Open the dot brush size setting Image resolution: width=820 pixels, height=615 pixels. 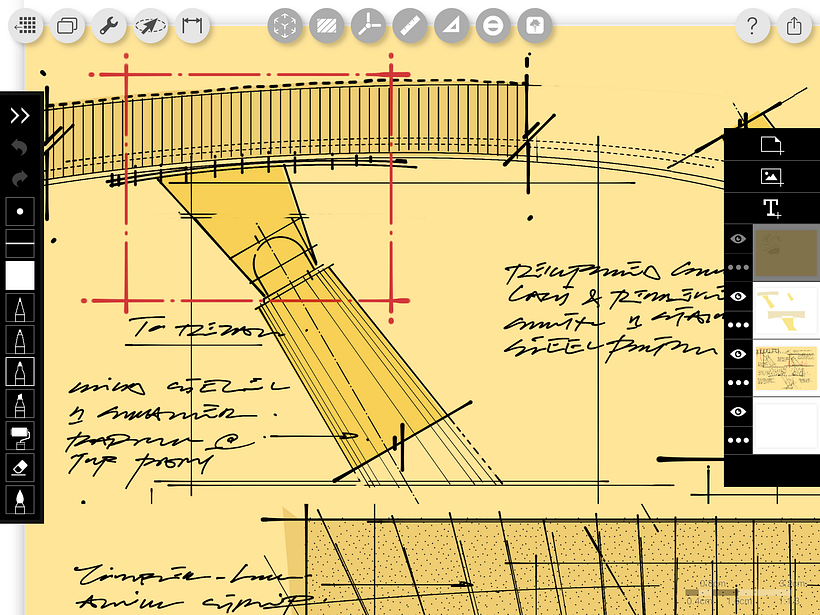(x=20, y=211)
